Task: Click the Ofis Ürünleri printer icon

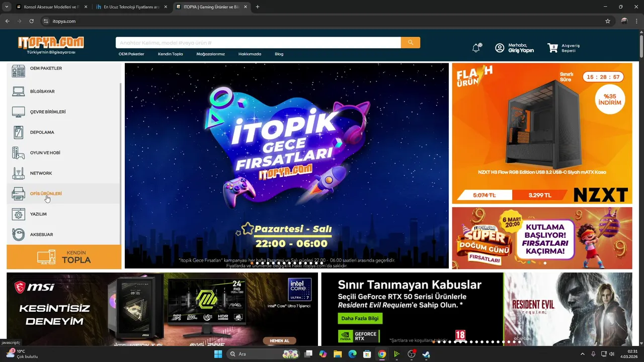Action: coord(19,194)
